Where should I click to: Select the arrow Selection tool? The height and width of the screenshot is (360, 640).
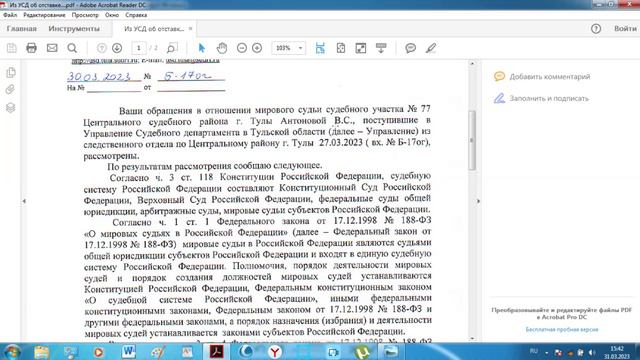pos(201,48)
